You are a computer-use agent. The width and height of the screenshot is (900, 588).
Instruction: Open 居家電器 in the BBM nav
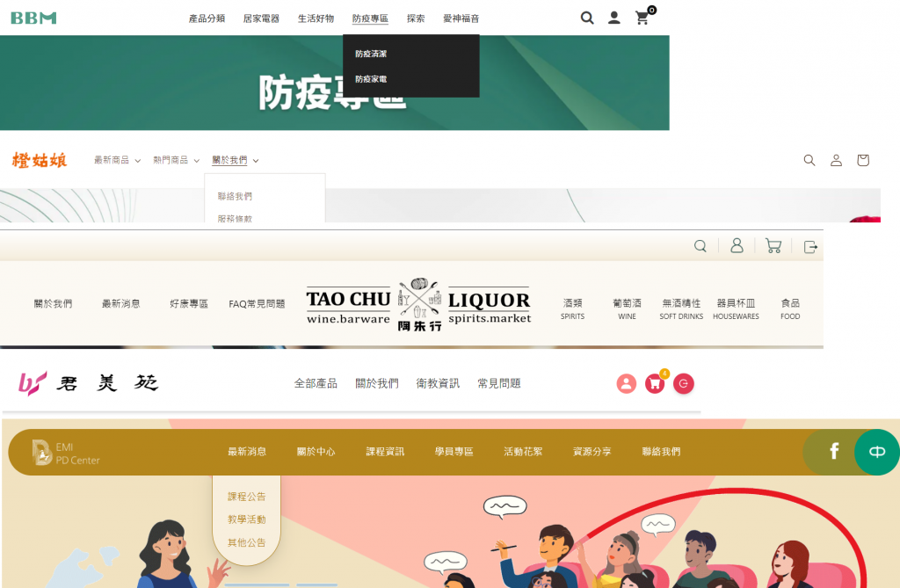[x=261, y=18]
